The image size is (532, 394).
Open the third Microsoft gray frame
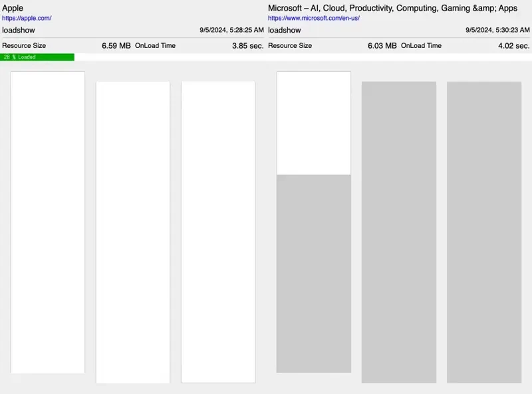pyautogui.click(x=484, y=232)
